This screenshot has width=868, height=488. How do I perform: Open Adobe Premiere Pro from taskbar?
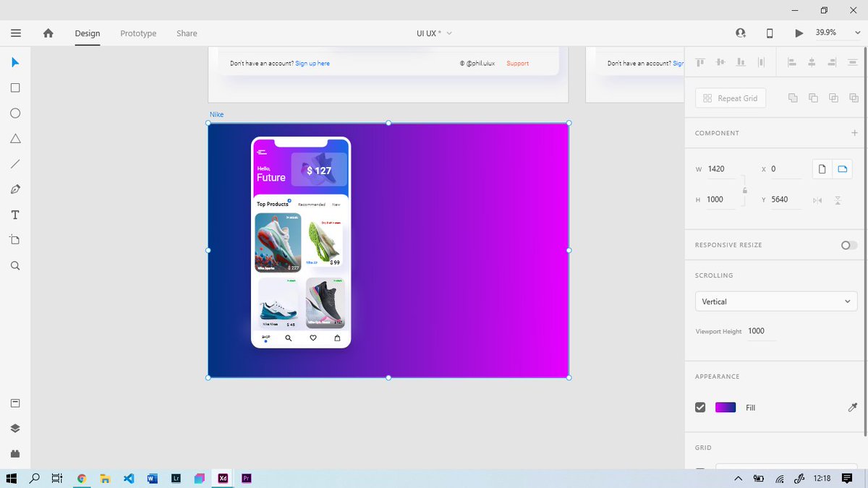coord(247,479)
